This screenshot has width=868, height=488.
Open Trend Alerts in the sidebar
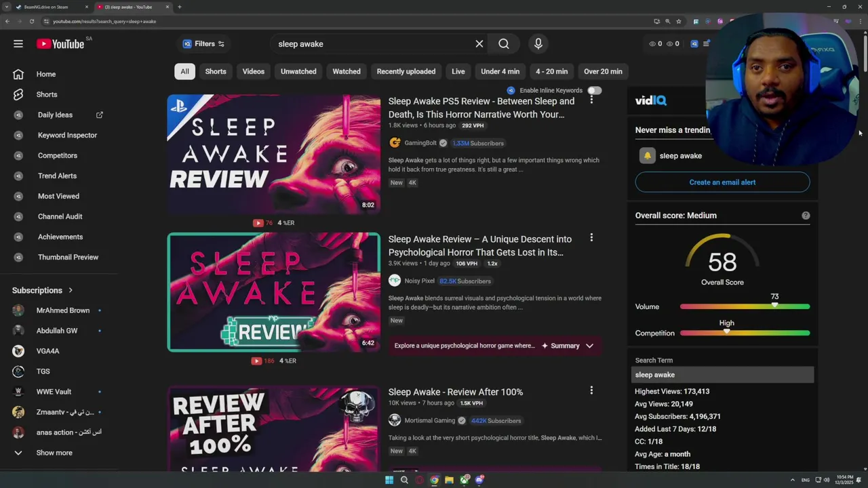tap(58, 176)
